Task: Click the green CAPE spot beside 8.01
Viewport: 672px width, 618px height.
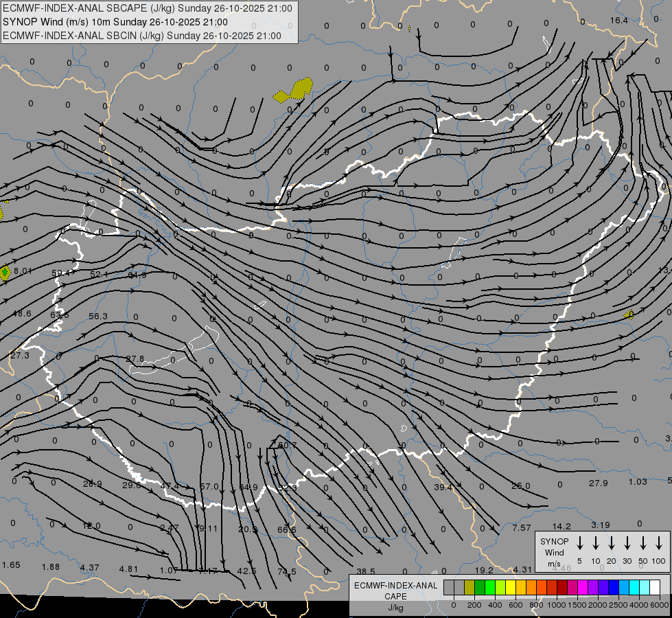Action: click(5, 272)
